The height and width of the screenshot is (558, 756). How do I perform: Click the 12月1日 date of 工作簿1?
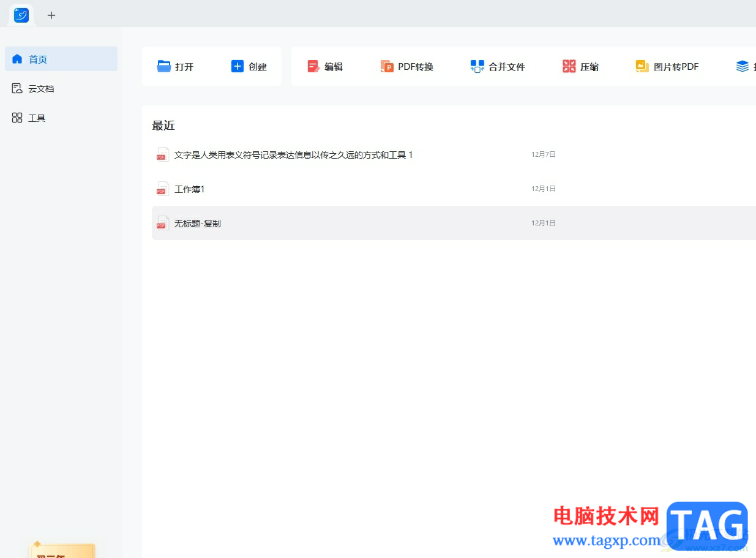tap(544, 189)
